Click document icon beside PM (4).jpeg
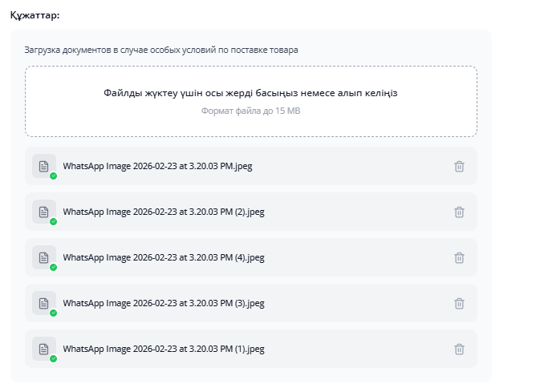Image resolution: width=540 pixels, height=392 pixels. (x=44, y=257)
